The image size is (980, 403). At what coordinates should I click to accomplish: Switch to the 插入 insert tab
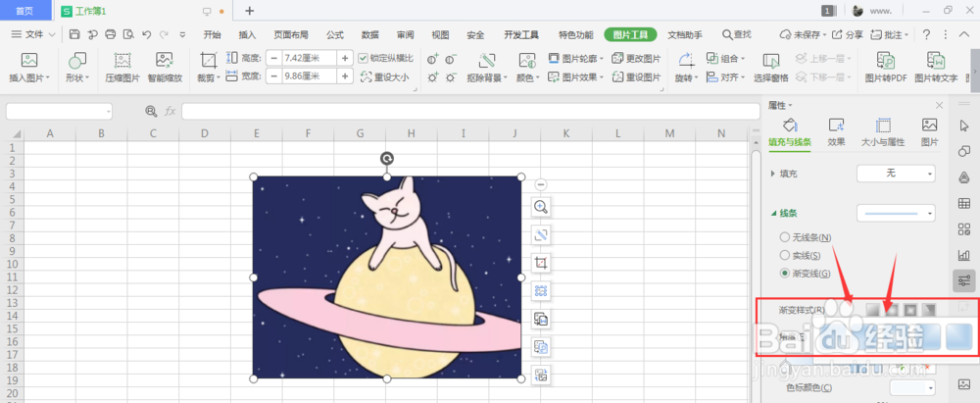[248, 35]
